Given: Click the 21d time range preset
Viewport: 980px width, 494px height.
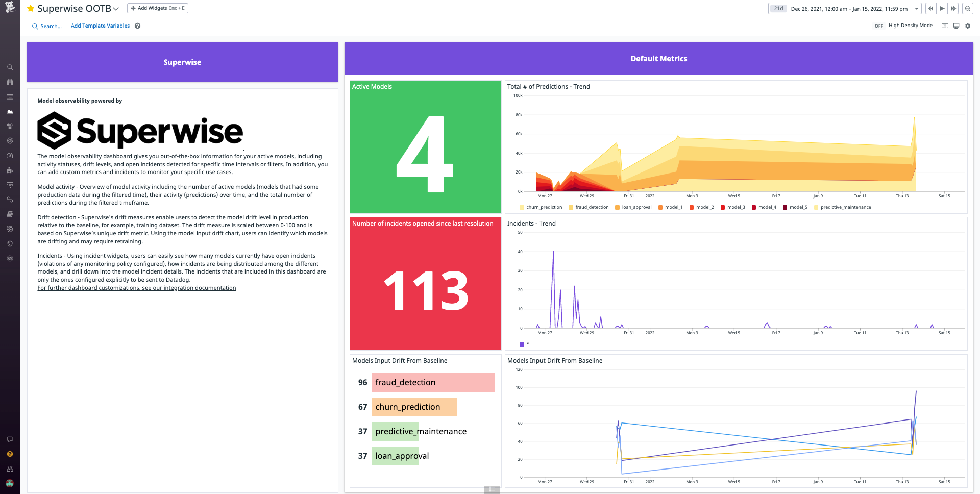Looking at the screenshot, I should click(778, 8).
